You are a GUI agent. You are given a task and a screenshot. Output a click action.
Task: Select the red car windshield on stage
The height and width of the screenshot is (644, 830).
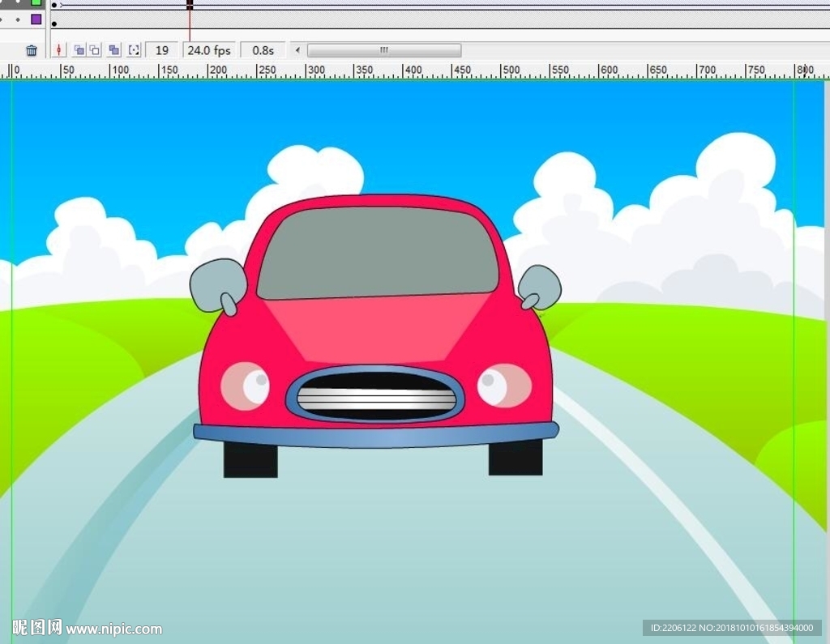(378, 251)
